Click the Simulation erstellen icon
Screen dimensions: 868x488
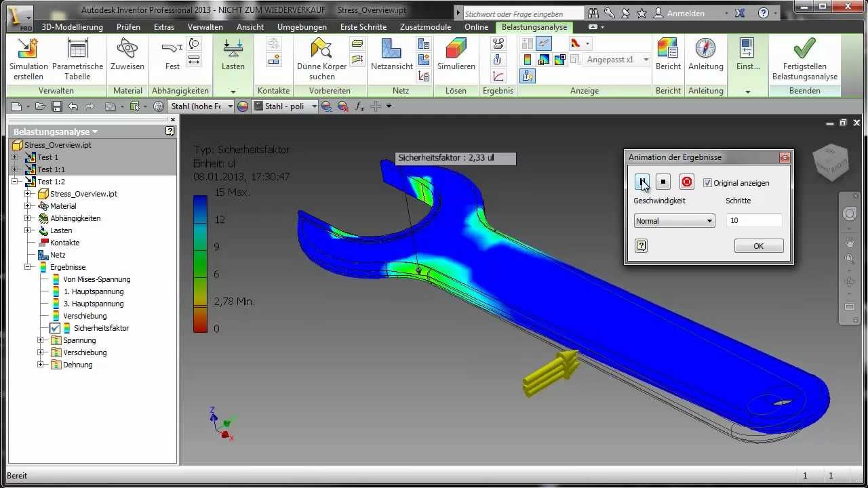(28, 49)
